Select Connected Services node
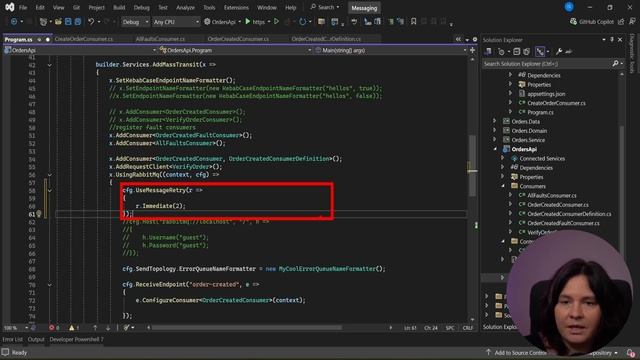Image resolution: width=640 pixels, height=360 pixels. click(542, 158)
